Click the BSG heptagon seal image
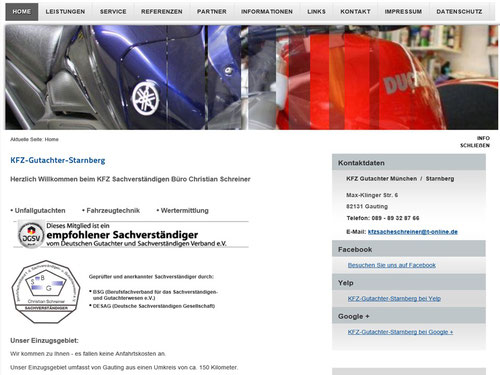 tap(46, 292)
